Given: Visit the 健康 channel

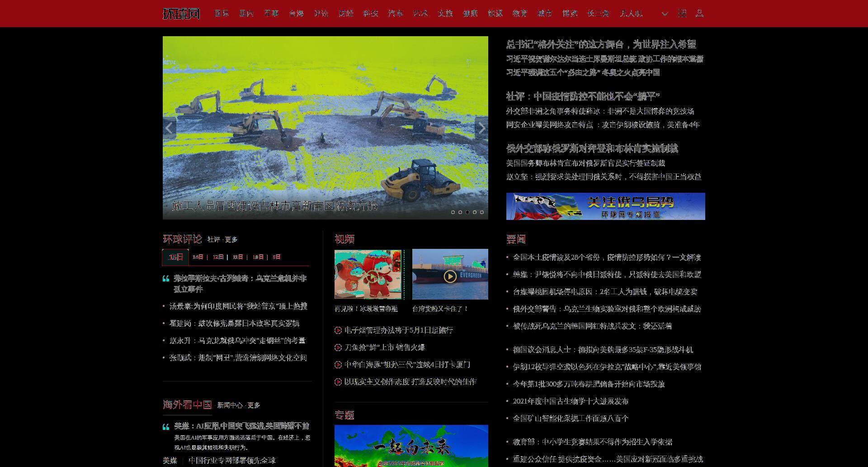Looking at the screenshot, I should click(470, 14).
